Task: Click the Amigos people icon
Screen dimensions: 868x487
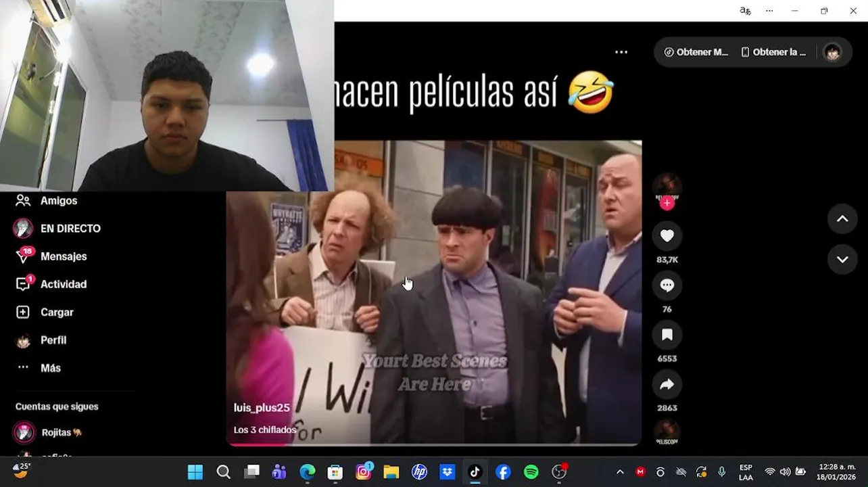Action: tap(23, 200)
